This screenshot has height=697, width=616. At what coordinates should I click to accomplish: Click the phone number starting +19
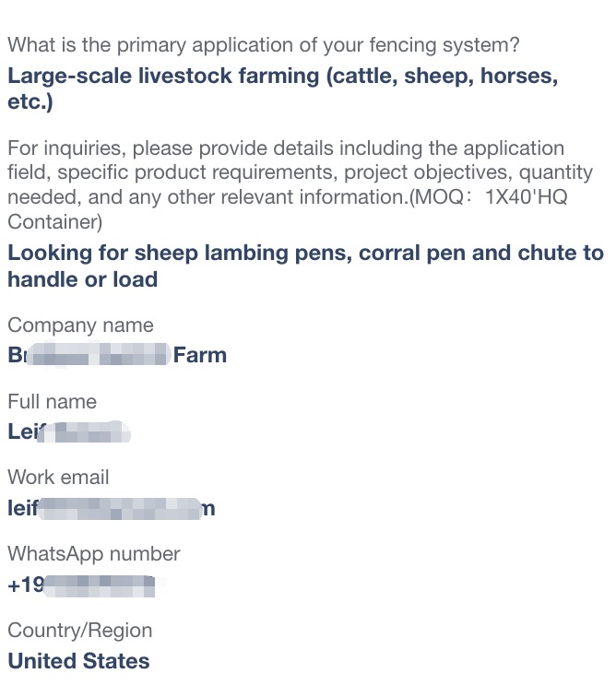[81, 585]
